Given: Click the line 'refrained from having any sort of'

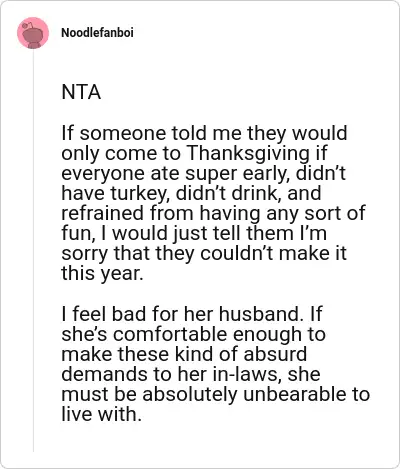Looking at the screenshot, I should [x=213, y=213].
